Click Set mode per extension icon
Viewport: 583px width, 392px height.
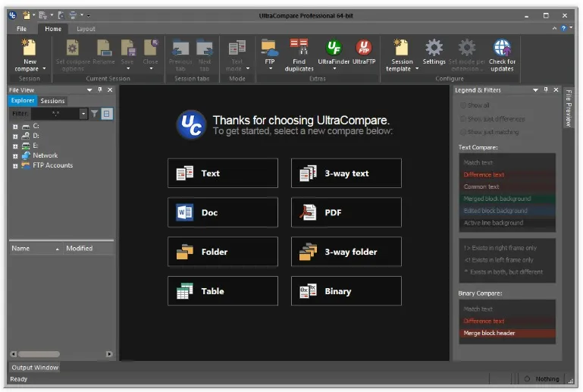pos(466,48)
